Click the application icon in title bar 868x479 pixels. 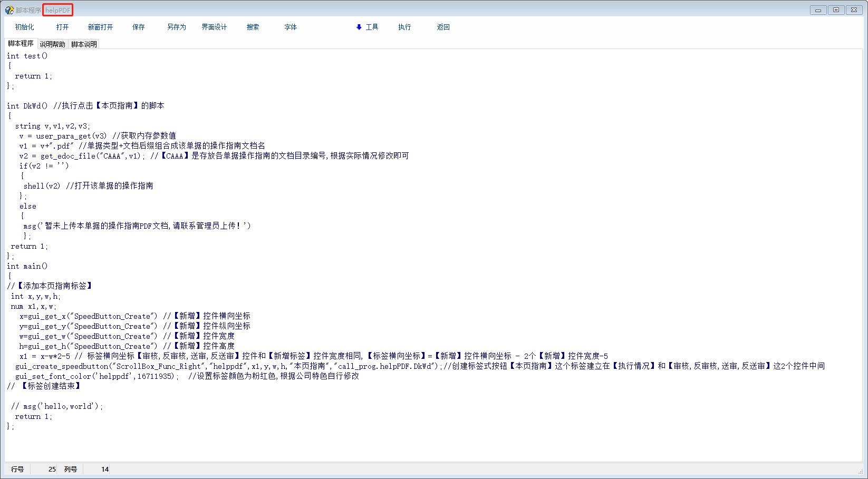coord(9,10)
